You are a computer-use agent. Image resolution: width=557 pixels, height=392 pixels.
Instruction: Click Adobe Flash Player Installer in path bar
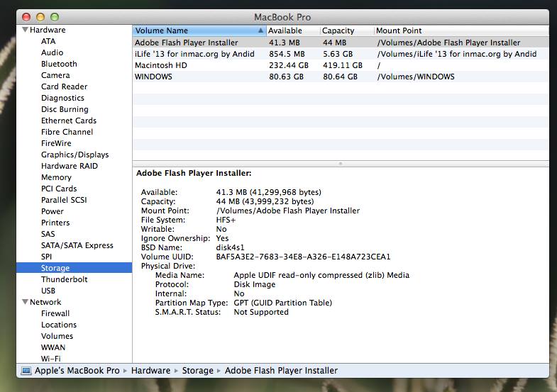click(282, 371)
